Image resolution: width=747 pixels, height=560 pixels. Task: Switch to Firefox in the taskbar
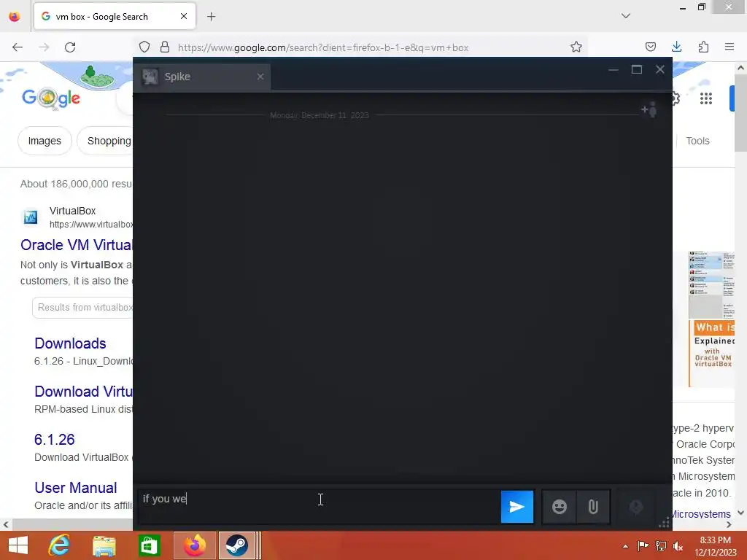click(194, 545)
